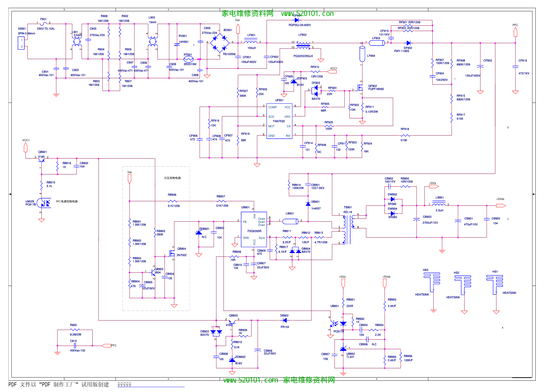
Task: Select the FSQ0265R IC block
Action: point(254,230)
